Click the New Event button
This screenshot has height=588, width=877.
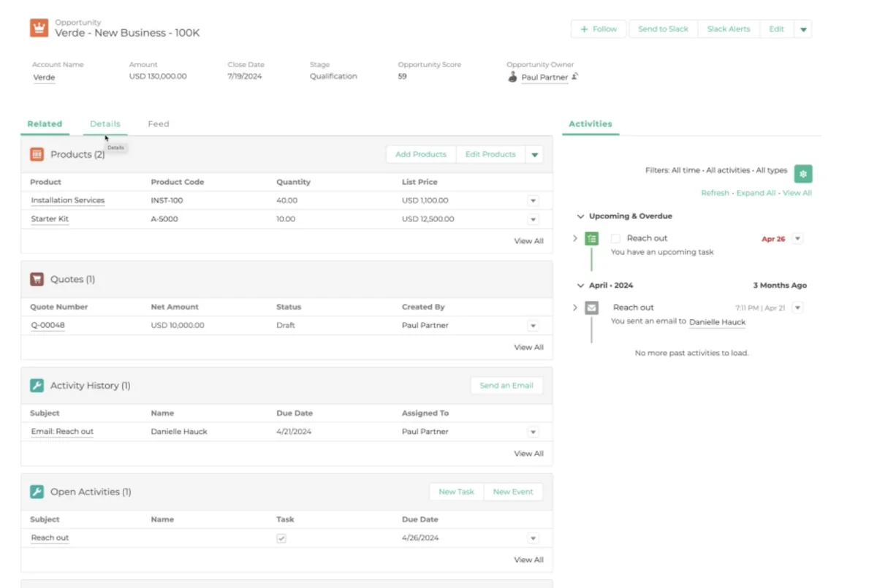click(513, 492)
